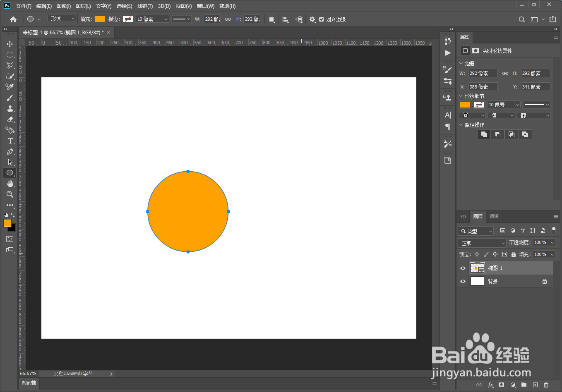Collapse the 边框 section
The image size is (562, 392).
point(461,63)
